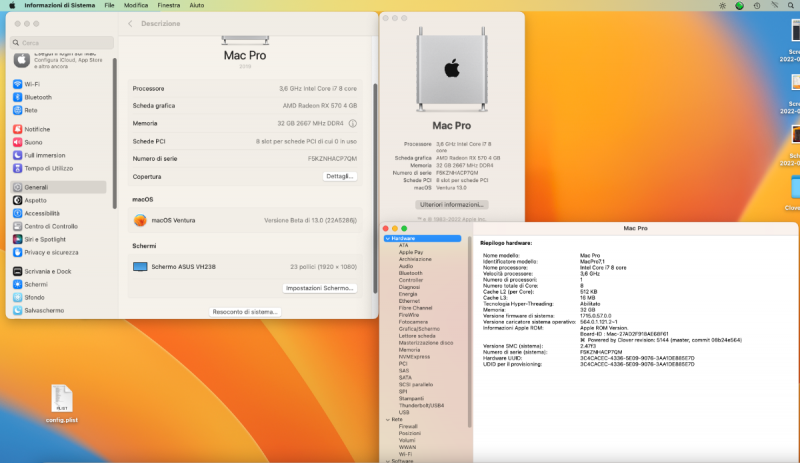800x463 pixels.
Task: Collapse the Software tree section
Action: click(x=388, y=460)
